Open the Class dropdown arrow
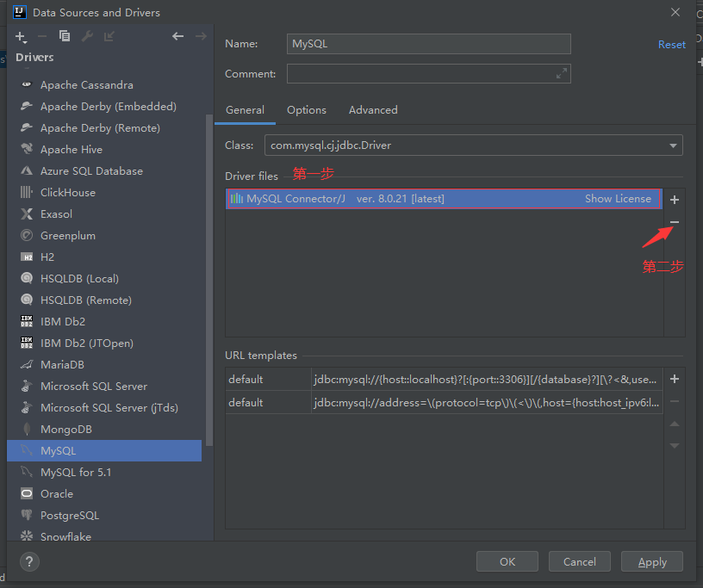 (x=673, y=145)
